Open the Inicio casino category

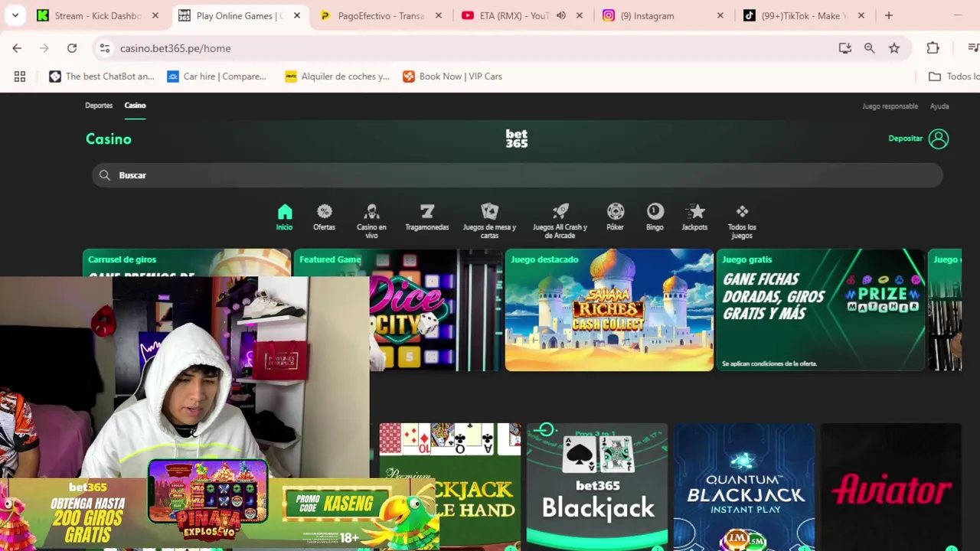click(284, 217)
